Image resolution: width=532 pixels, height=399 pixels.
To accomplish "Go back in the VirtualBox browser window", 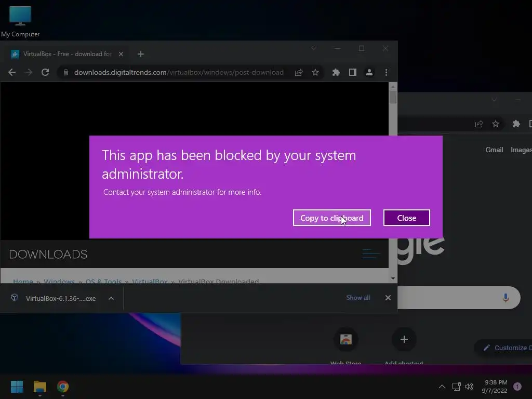I will (12, 72).
